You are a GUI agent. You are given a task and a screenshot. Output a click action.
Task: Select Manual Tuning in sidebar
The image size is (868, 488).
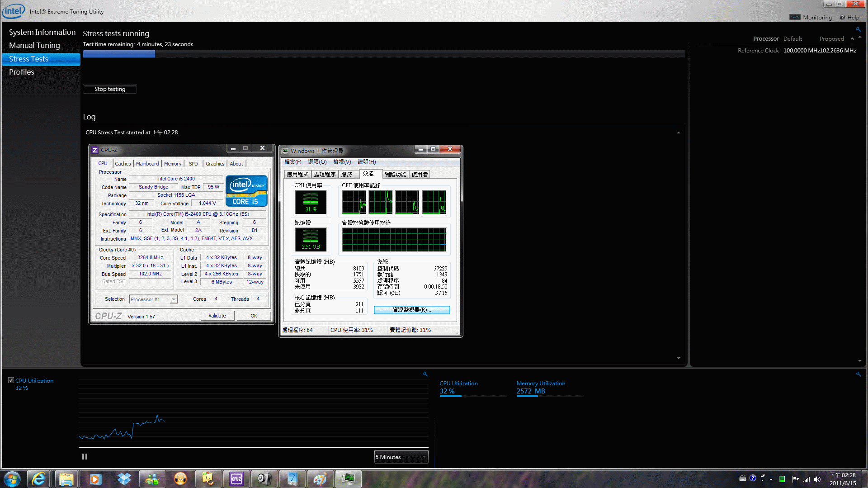click(34, 45)
